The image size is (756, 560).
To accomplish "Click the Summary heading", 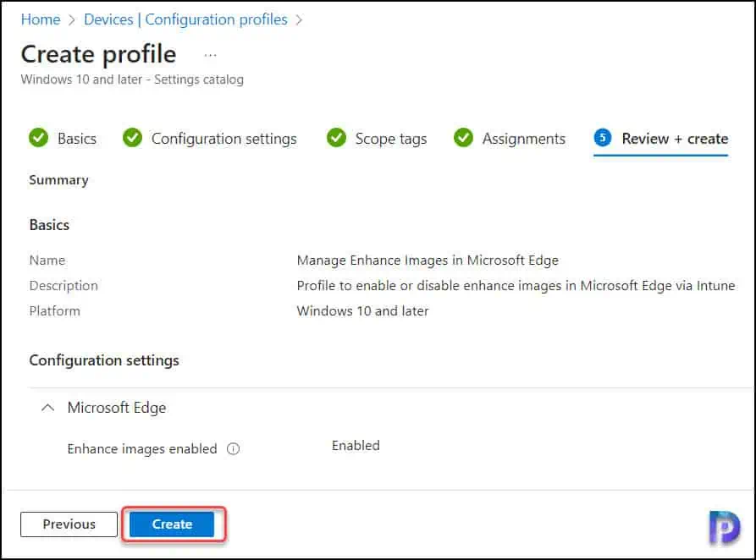I will [x=58, y=180].
